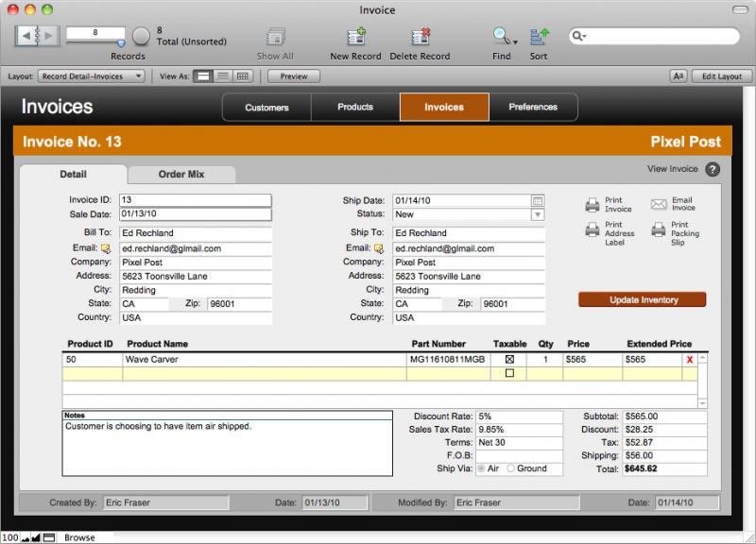Click the Edit Layout button
Image resolution: width=756 pixels, height=544 pixels.
722,76
